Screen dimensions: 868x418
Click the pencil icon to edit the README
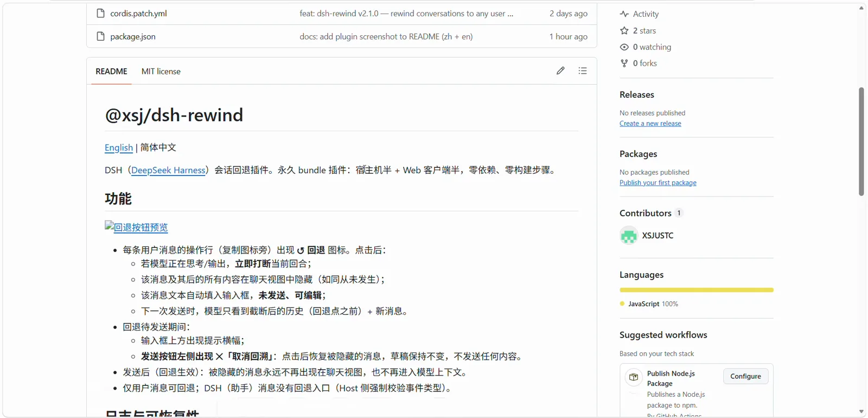pos(560,71)
